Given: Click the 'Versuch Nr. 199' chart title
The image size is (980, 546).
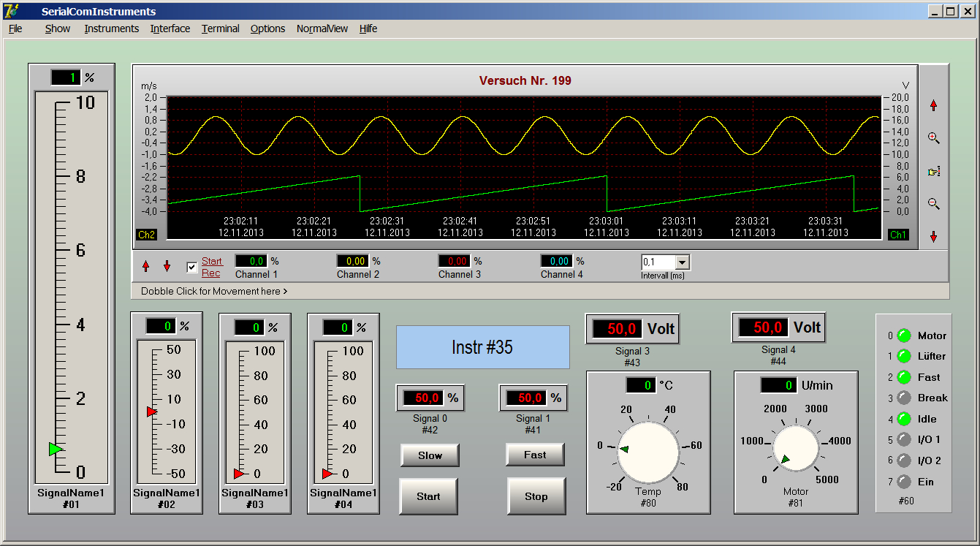Looking at the screenshot, I should coord(525,80).
